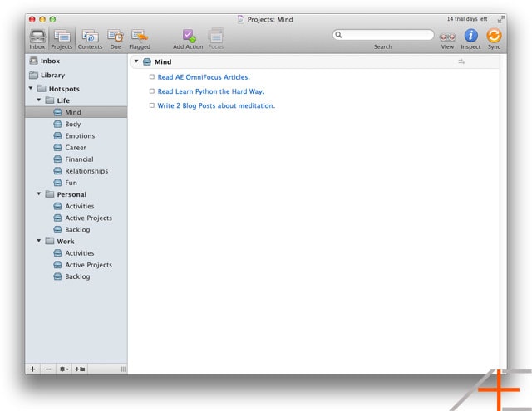Image resolution: width=532 pixels, height=411 pixels.
Task: Click the Projects: Mind title document icon
Action: 240,19
